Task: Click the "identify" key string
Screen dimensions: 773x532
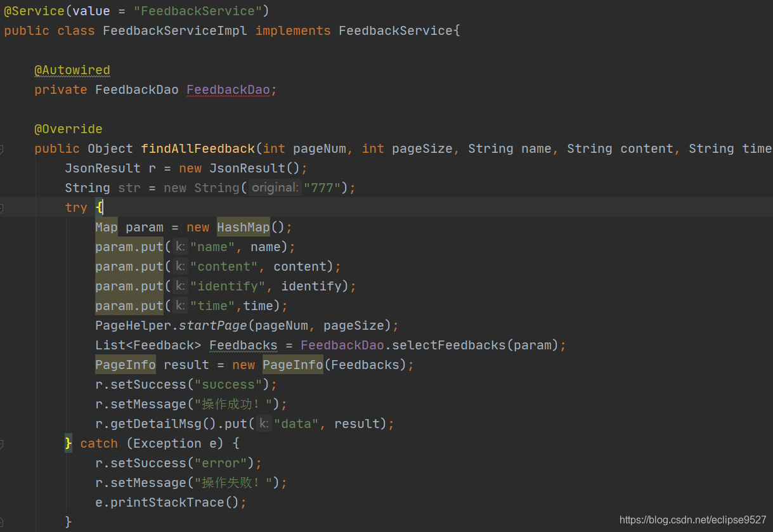Action: pos(228,286)
